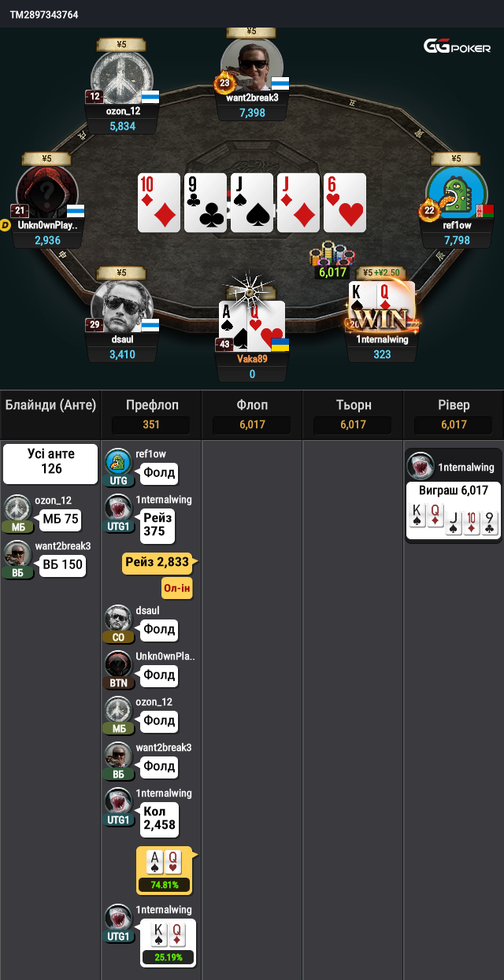Viewport: 504px width, 980px height.
Task: Click the pot chip stack icon
Action: (329, 256)
